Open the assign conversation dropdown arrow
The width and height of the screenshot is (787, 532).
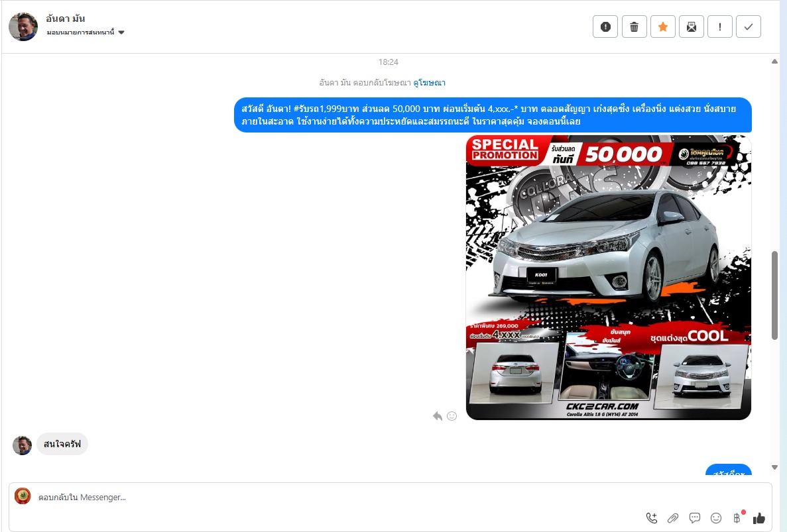click(121, 32)
